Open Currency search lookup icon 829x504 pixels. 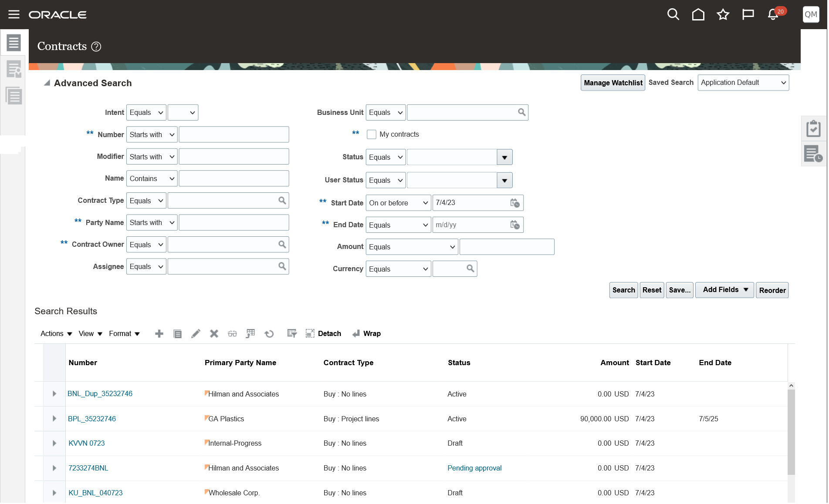[470, 269]
